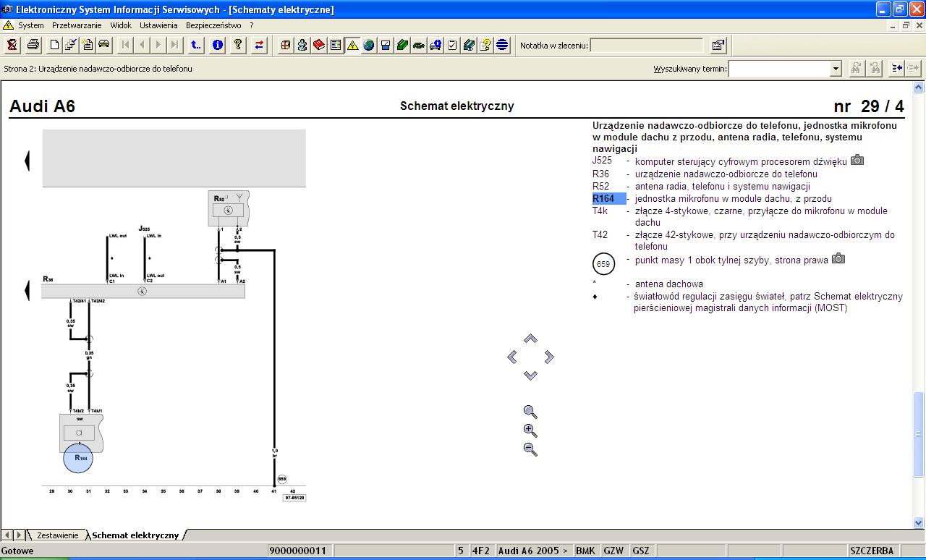Open the Bezpieczeństwo menu
The height and width of the screenshot is (560, 926).
click(x=213, y=25)
